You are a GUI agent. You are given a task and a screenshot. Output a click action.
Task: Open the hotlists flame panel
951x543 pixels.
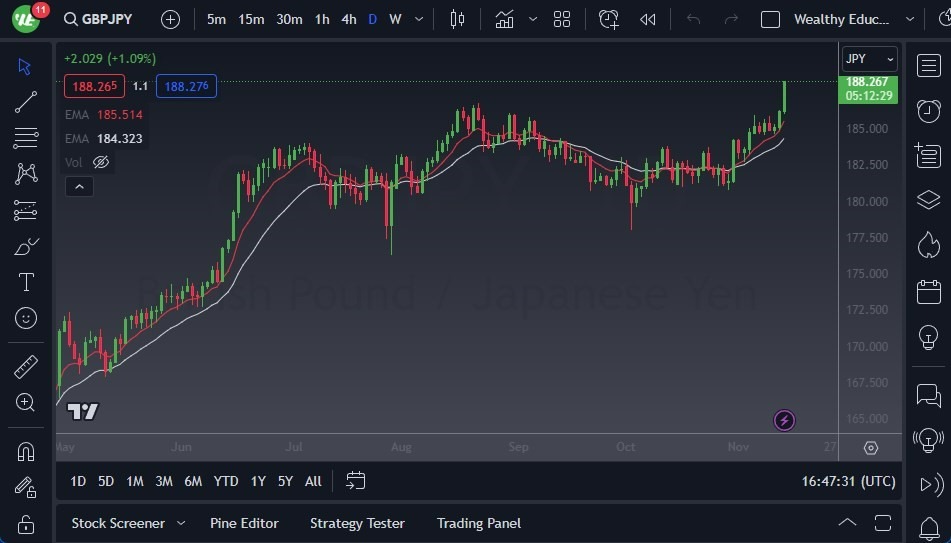click(929, 245)
